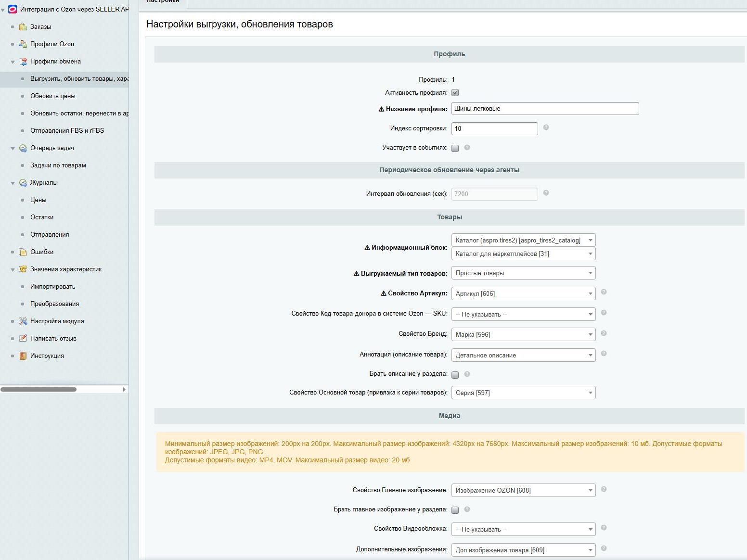
Task: Open Обновить остатки menu item
Action: click(x=79, y=113)
